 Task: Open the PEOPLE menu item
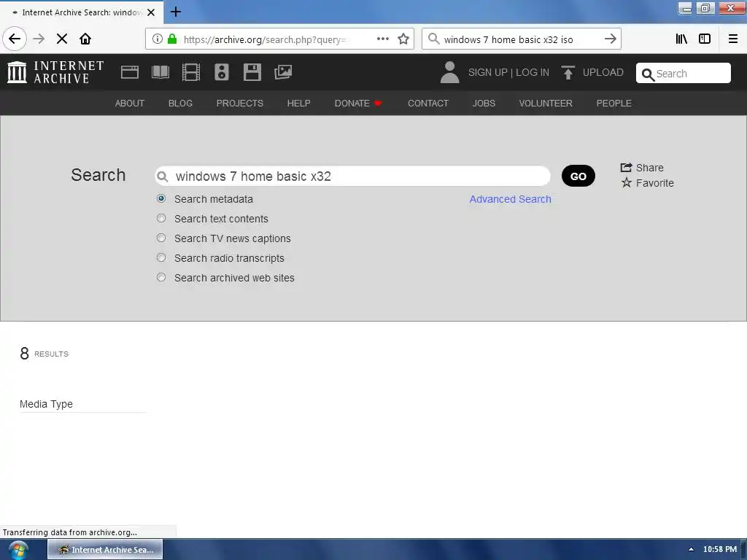pos(614,104)
